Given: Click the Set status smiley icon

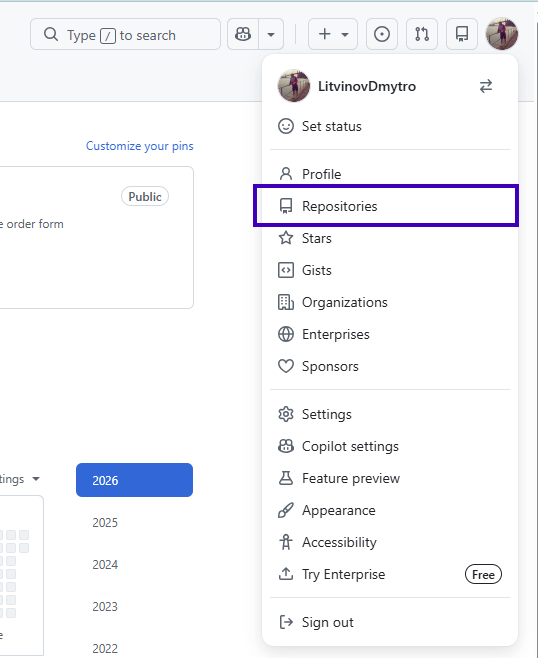Looking at the screenshot, I should point(286,126).
